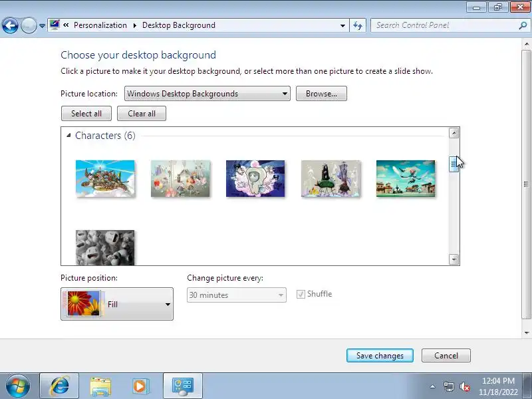Click the Characters (6) group heading
This screenshot has height=399, width=532.
[x=105, y=136]
